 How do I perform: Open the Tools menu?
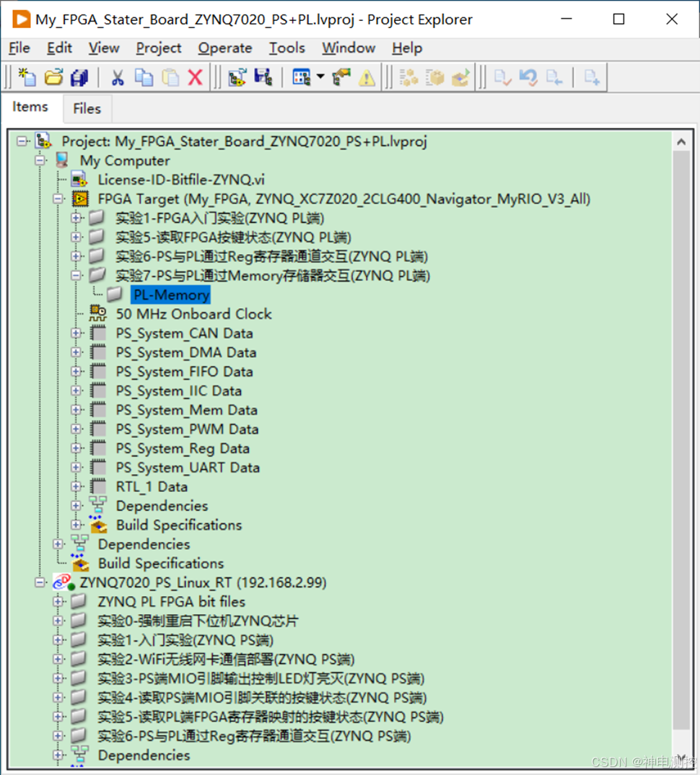(286, 48)
